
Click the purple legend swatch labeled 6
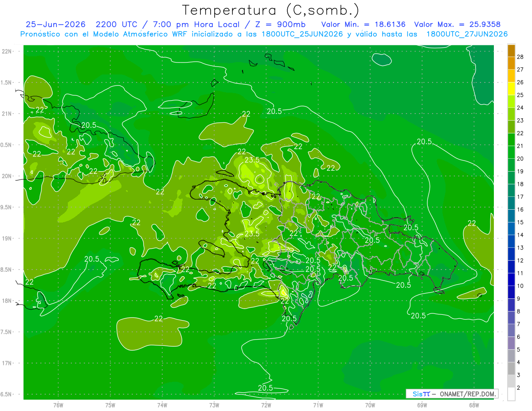click(511, 331)
